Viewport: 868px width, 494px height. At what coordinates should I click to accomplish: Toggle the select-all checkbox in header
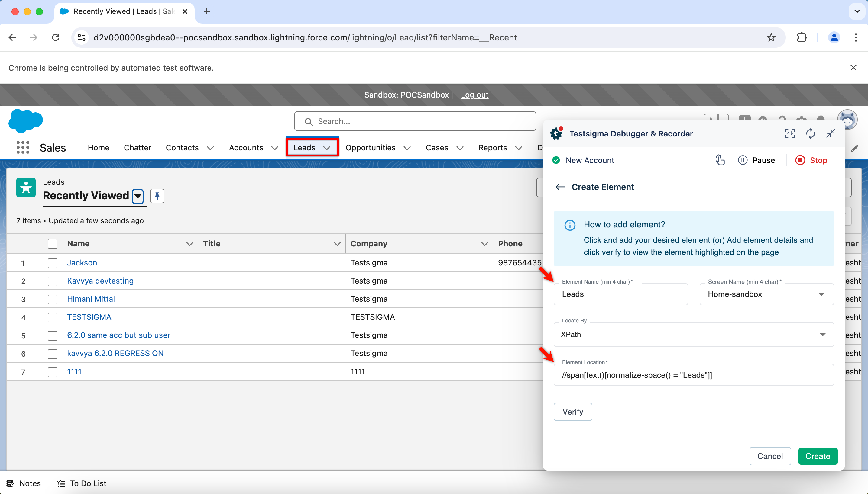point(52,244)
